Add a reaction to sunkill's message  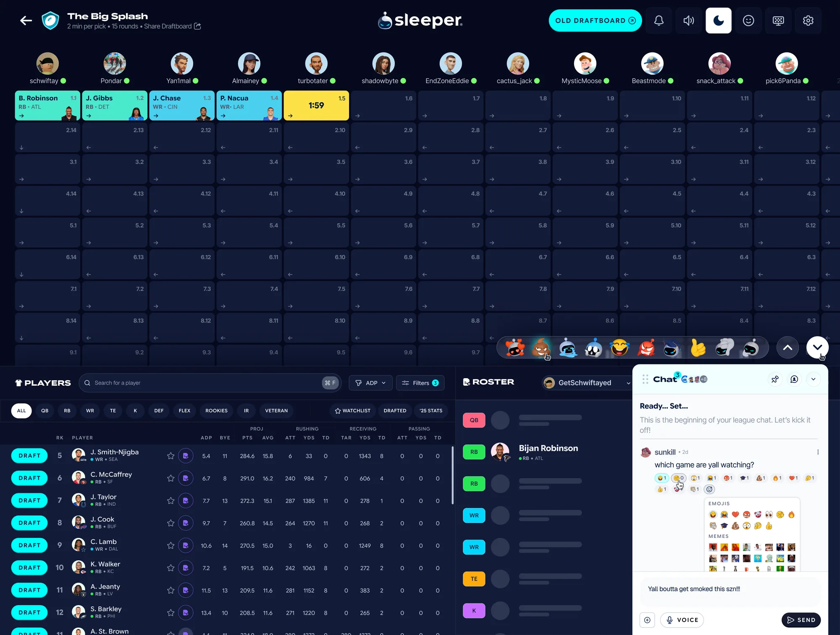click(x=709, y=489)
